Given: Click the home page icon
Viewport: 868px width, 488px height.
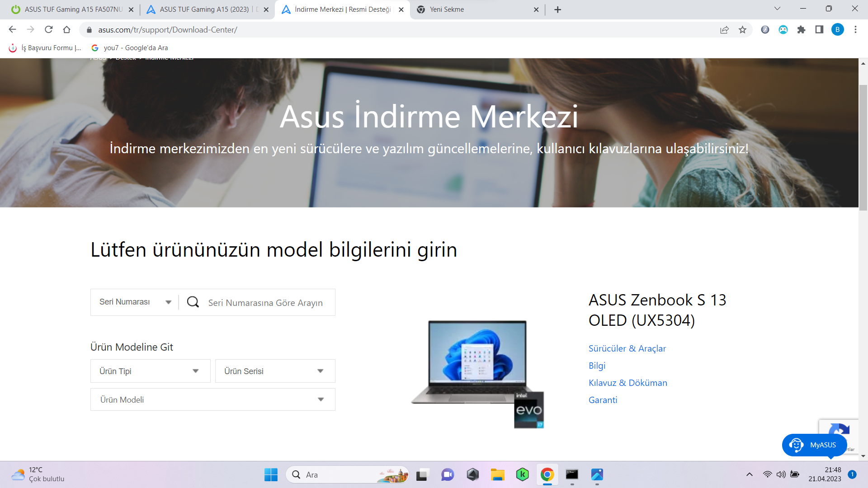Looking at the screenshot, I should click(66, 30).
